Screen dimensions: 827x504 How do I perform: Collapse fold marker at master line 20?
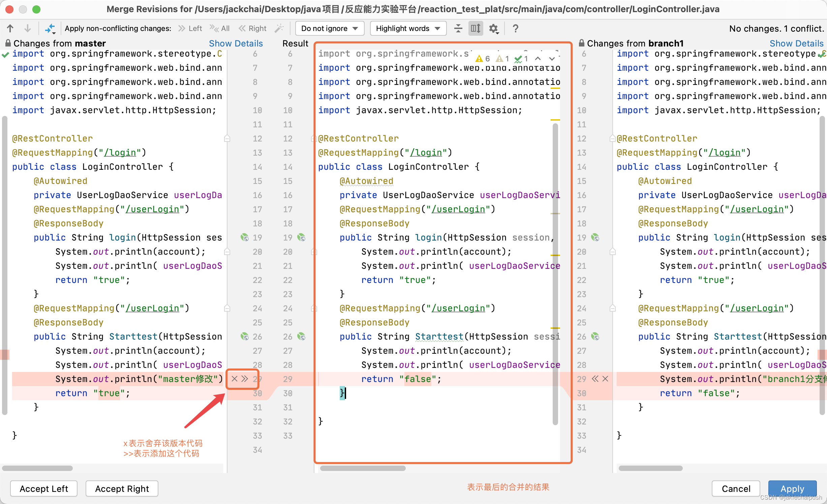[x=227, y=252]
